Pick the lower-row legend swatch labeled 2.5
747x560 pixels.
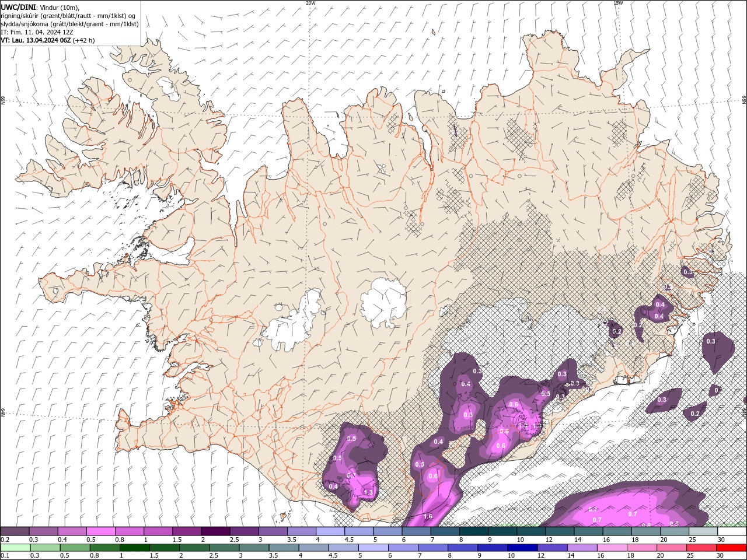coord(224,548)
